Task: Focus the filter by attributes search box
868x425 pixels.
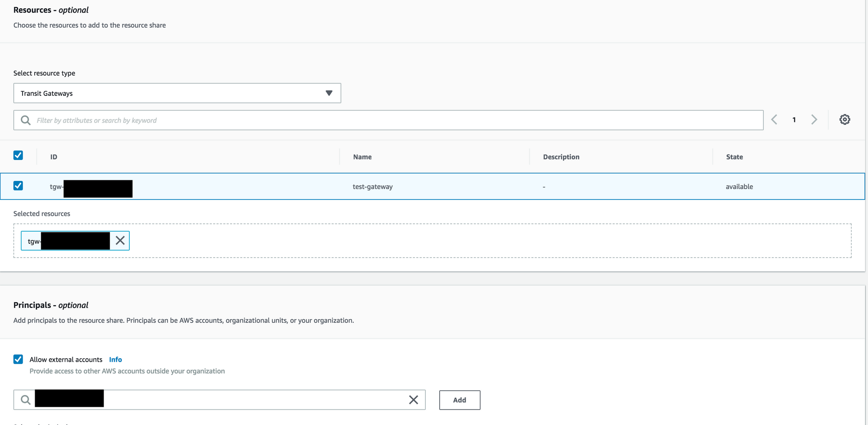Action: [388, 120]
